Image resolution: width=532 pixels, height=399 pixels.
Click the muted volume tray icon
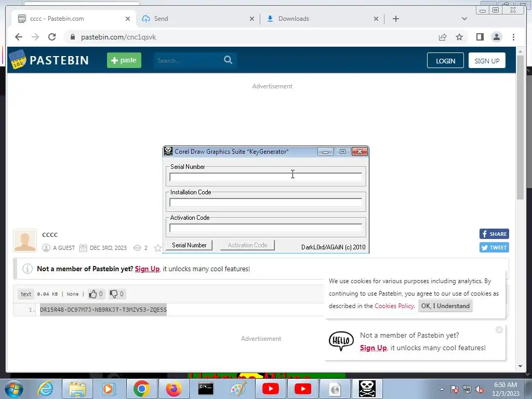point(480,390)
